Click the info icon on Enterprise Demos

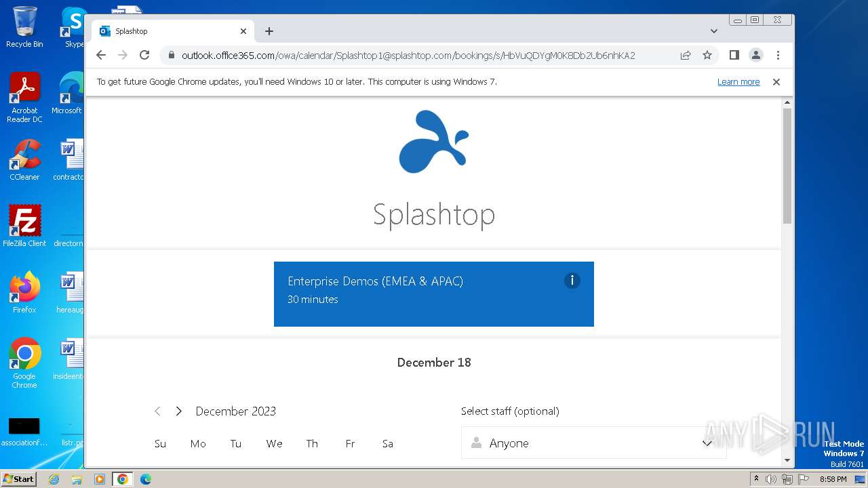point(572,281)
